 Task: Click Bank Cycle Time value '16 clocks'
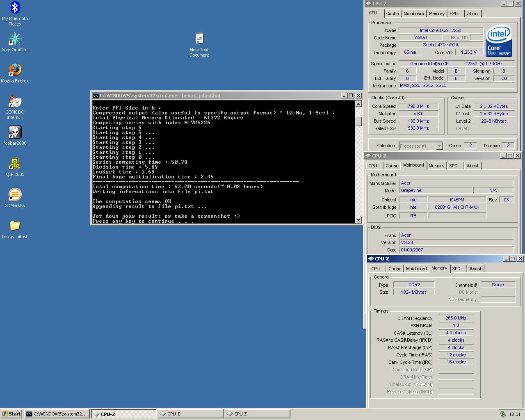coord(456,362)
